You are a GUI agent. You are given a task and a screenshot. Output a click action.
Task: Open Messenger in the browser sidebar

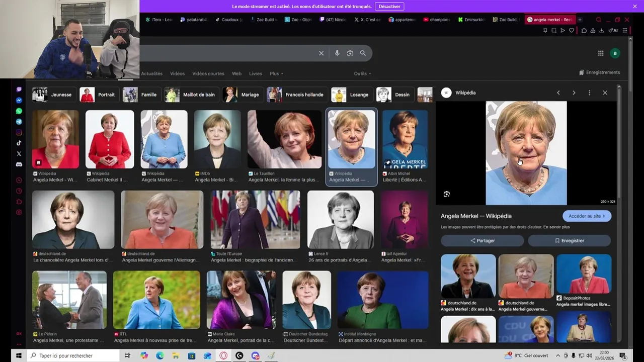tap(19, 100)
